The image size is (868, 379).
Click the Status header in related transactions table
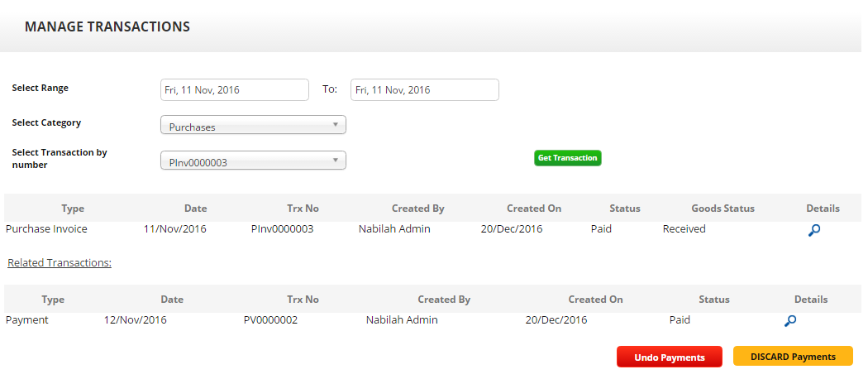(x=713, y=300)
